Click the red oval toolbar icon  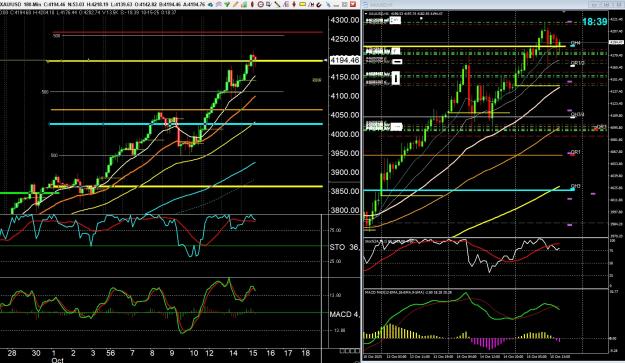252,4
